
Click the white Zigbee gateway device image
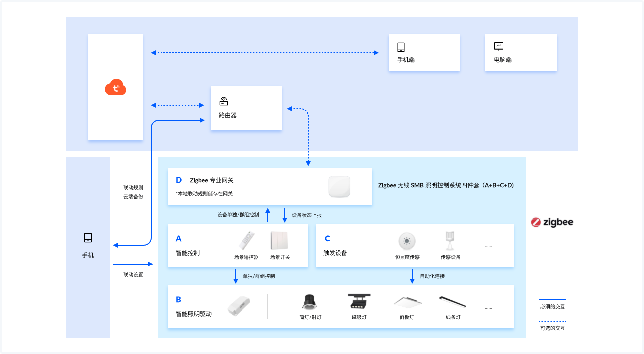[339, 186]
